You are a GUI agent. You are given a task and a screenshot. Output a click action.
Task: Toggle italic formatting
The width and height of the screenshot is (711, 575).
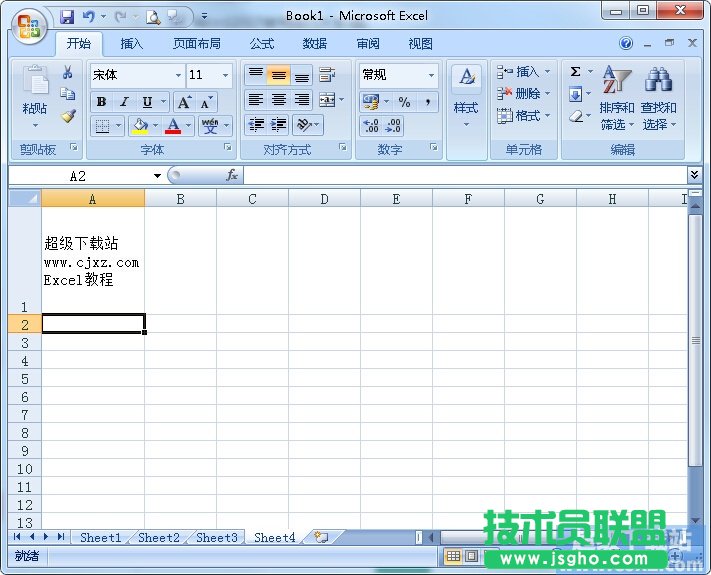(x=124, y=102)
